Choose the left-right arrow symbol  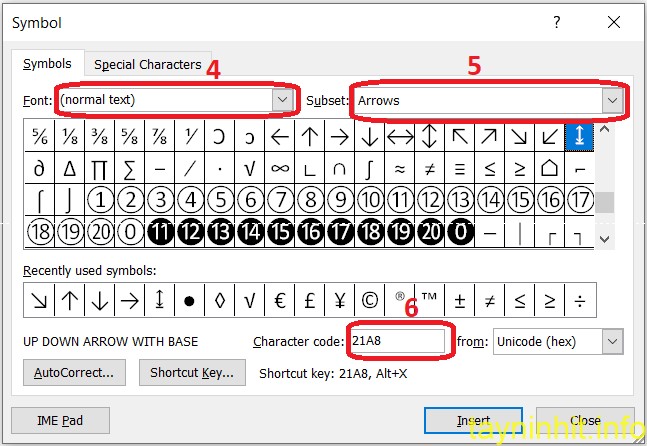(400, 136)
